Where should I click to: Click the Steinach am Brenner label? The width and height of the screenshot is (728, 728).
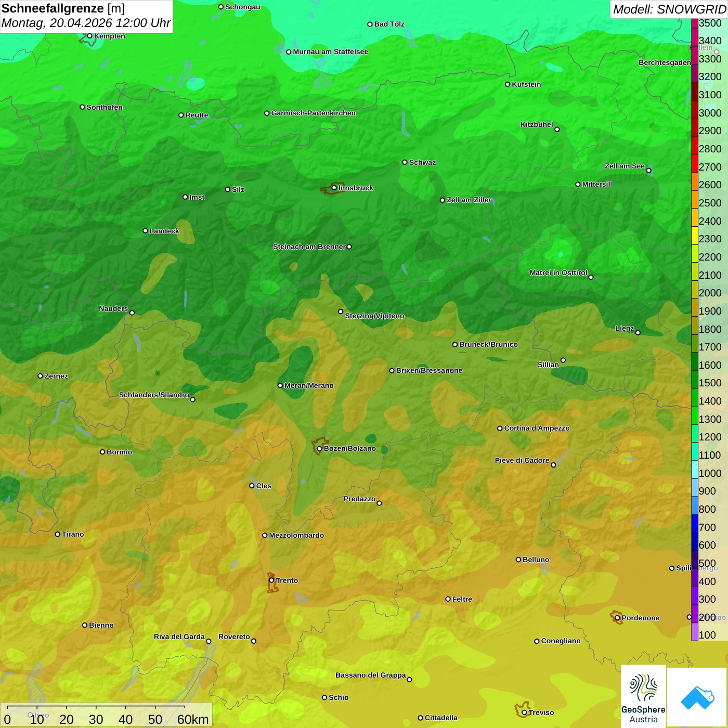point(309,246)
